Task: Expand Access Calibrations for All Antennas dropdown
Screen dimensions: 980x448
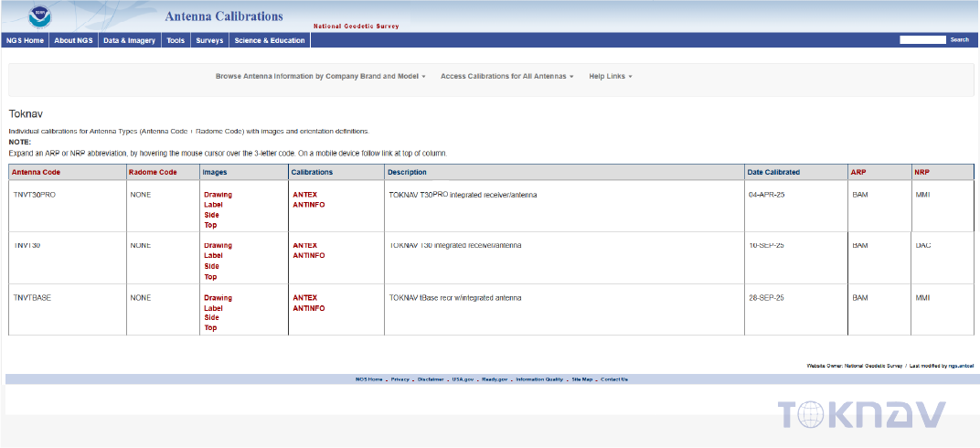Action: [506, 77]
